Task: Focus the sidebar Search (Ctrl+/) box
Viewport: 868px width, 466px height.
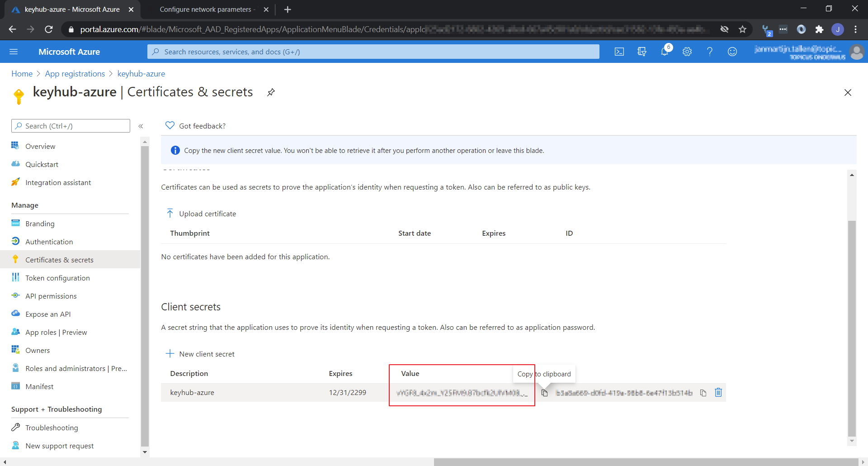Action: pos(71,126)
